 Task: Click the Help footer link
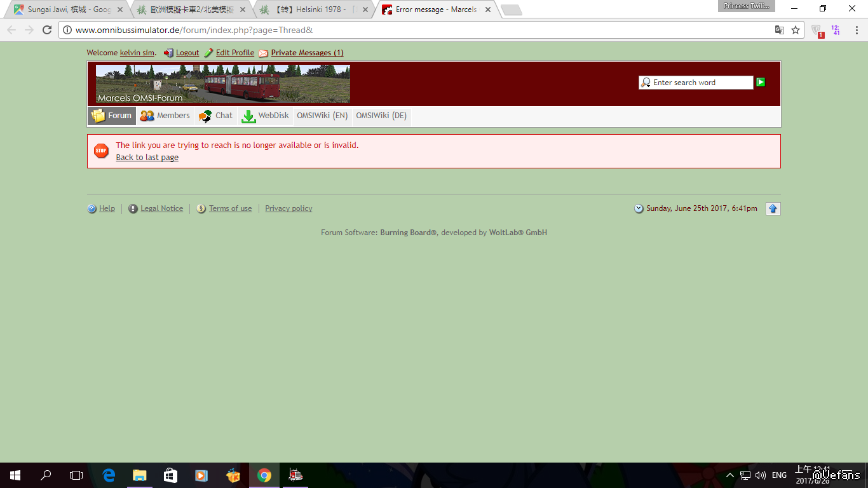pyautogui.click(x=107, y=208)
